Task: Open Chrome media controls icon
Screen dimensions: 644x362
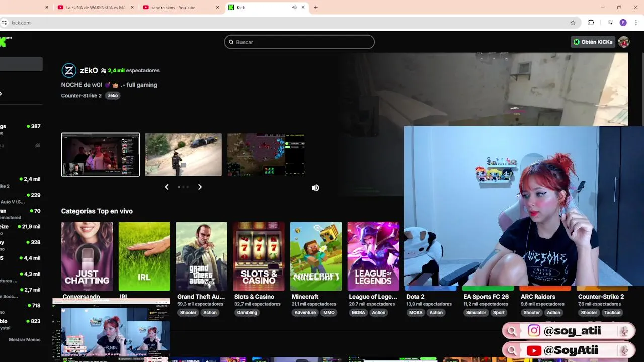Action: click(610, 23)
